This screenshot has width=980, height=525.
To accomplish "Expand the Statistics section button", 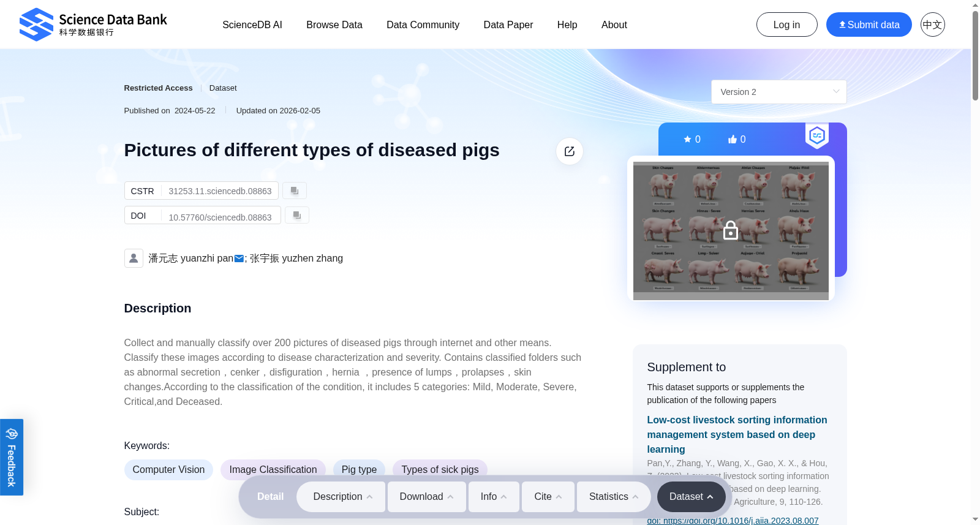I will 614,497.
